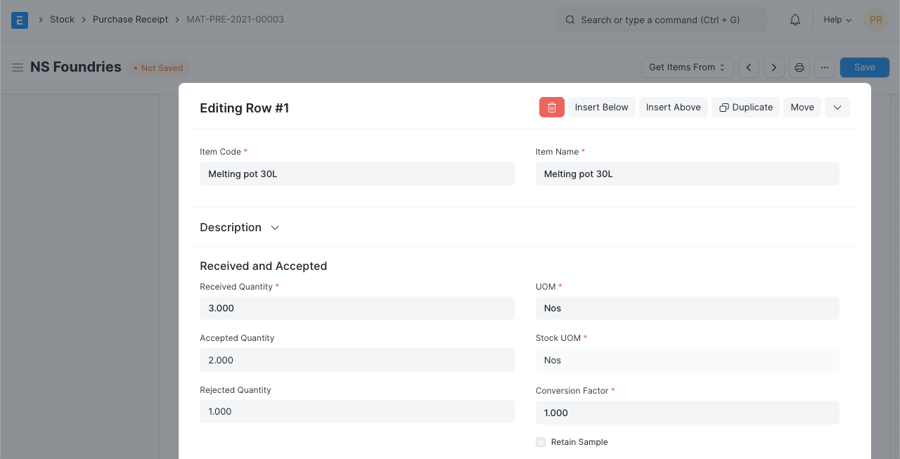Go to next document arrow
The width and height of the screenshot is (900, 459).
pos(774,67)
